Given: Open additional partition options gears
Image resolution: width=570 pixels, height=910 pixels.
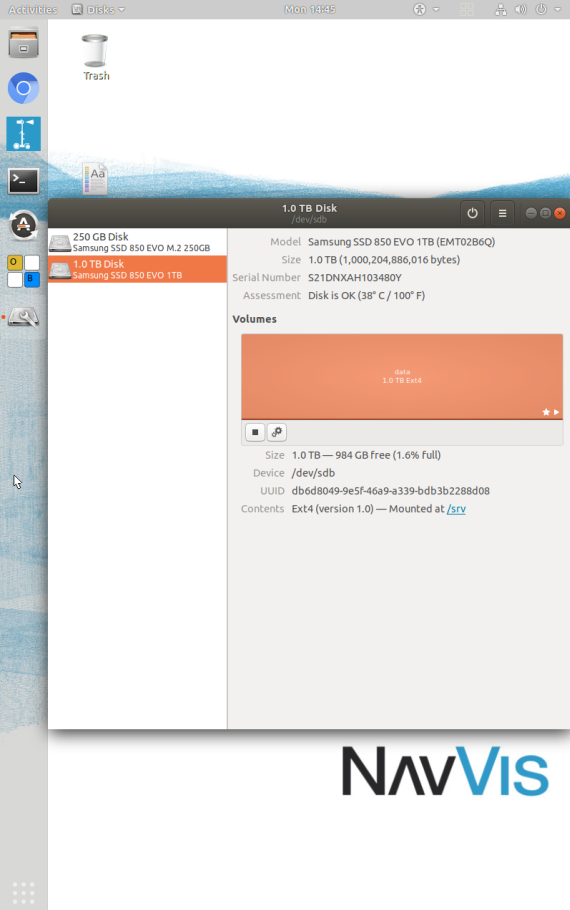Looking at the screenshot, I should pos(277,432).
